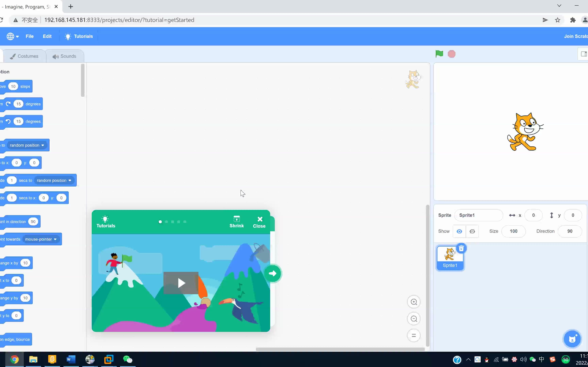Zoom out the code workspace
The height and width of the screenshot is (367, 588).
tap(414, 319)
